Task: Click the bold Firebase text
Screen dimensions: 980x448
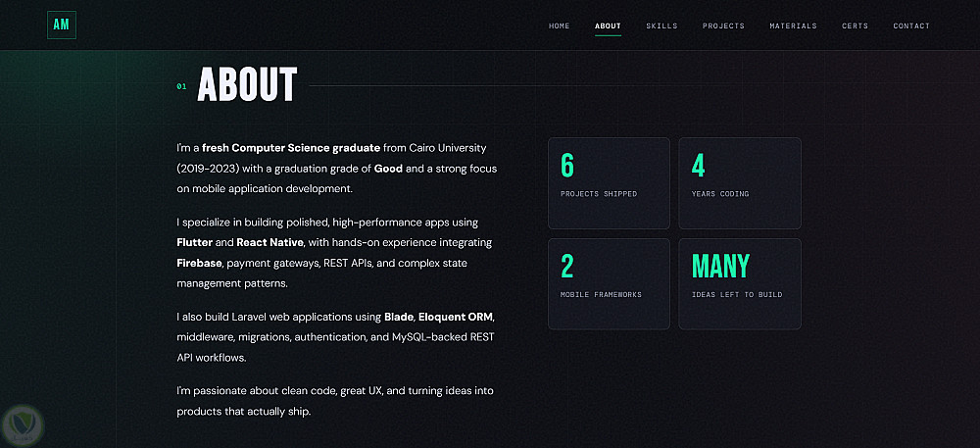Action: pyautogui.click(x=199, y=263)
